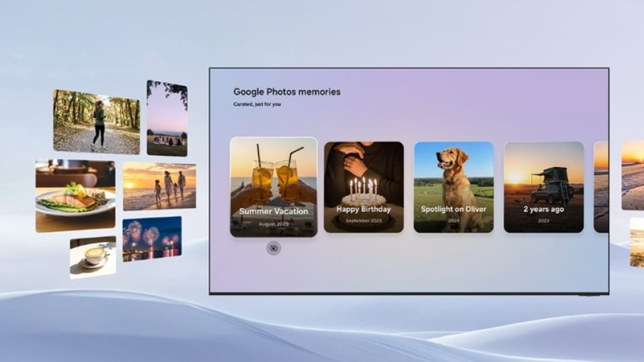The image size is (644, 362).
Task: Toggle the hide-memory eye icon
Action: pyautogui.click(x=274, y=248)
